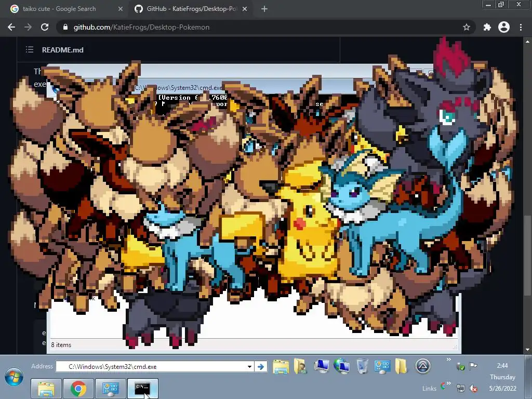Open the Network desktop toolbar icon

tap(342, 366)
